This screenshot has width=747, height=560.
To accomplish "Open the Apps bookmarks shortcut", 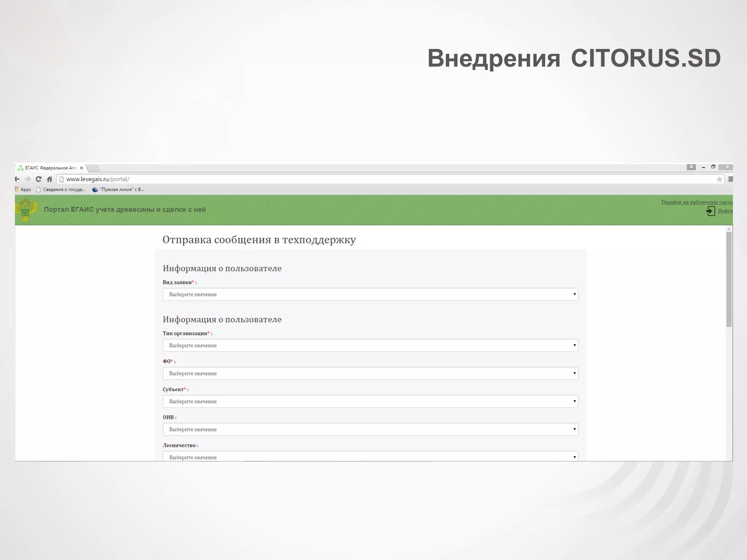I will click(x=23, y=189).
